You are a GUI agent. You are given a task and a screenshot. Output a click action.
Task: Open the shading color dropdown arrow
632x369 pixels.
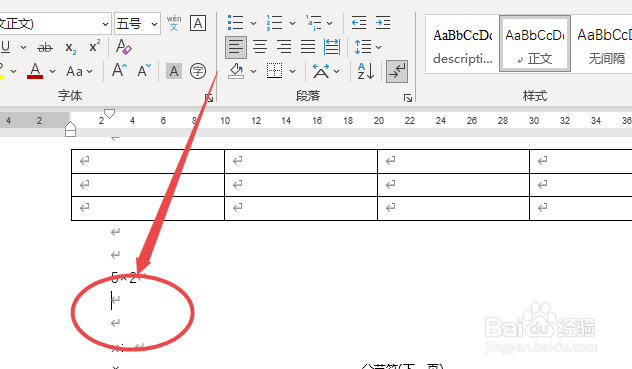pos(253,72)
